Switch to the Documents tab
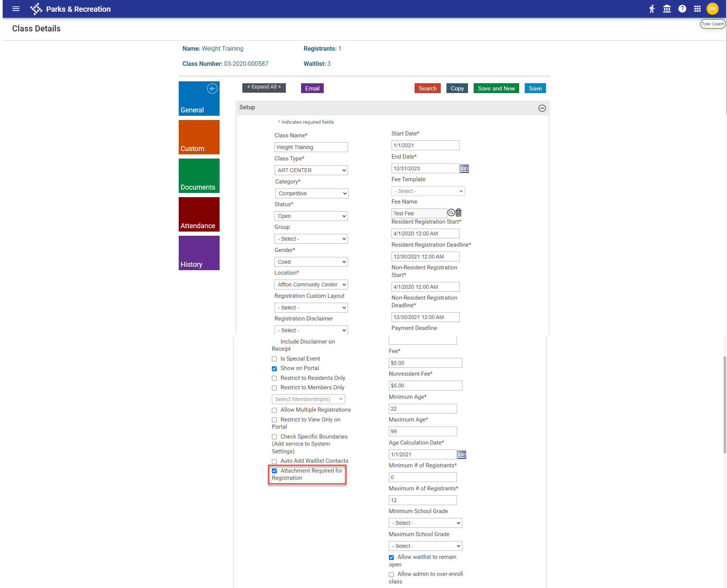This screenshot has width=727, height=588. click(x=199, y=176)
